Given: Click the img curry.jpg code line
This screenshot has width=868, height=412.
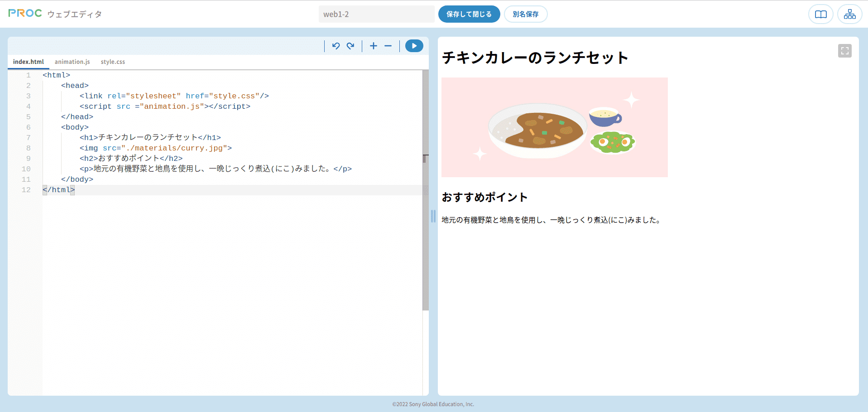Looking at the screenshot, I should pos(156,148).
